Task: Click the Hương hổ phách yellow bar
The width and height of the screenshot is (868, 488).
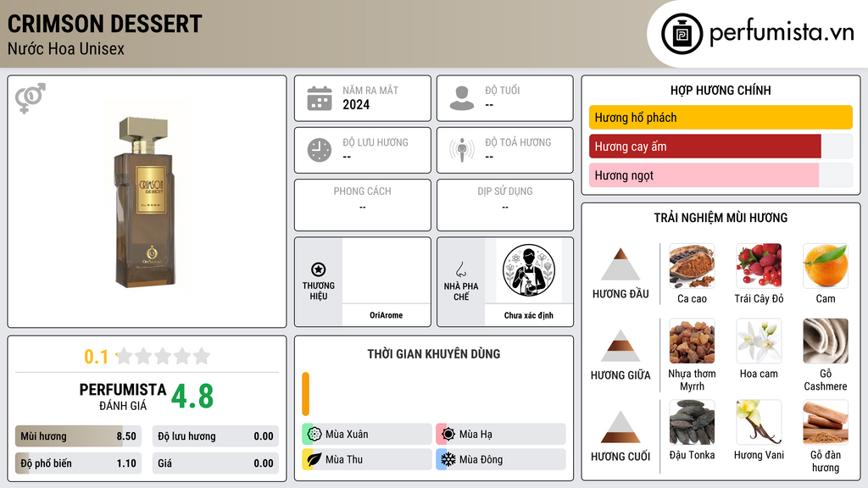Action: pos(721,117)
